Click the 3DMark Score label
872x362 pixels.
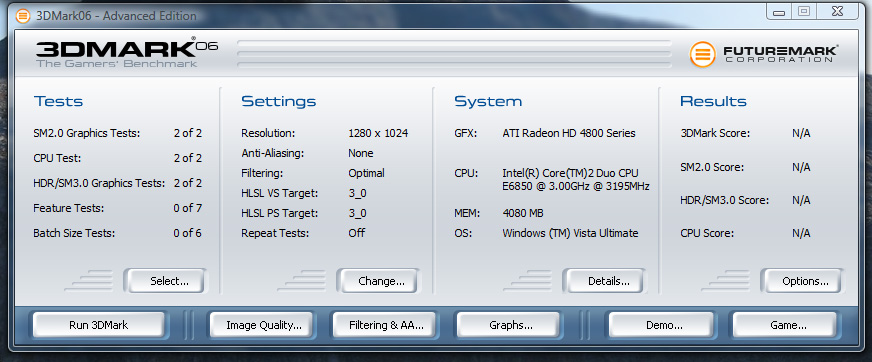tap(715, 133)
